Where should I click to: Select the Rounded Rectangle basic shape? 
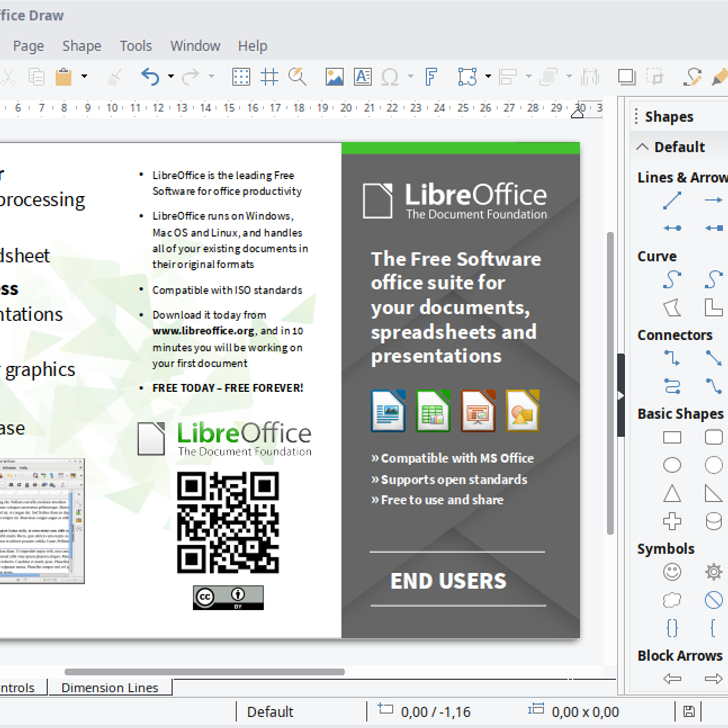click(x=713, y=437)
